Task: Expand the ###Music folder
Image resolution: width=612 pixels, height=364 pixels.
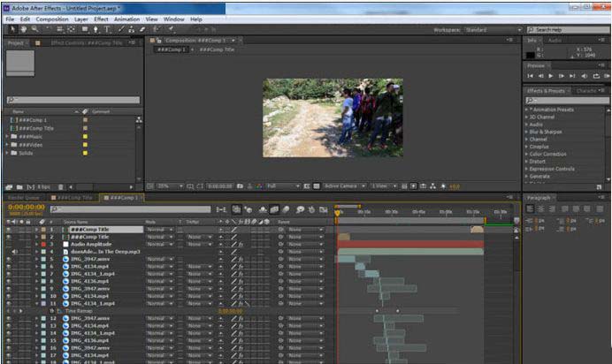Action: 7,136
